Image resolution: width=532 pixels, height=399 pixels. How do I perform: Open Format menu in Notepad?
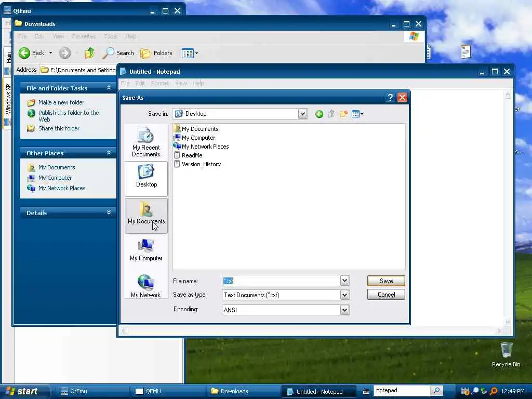[x=160, y=83]
